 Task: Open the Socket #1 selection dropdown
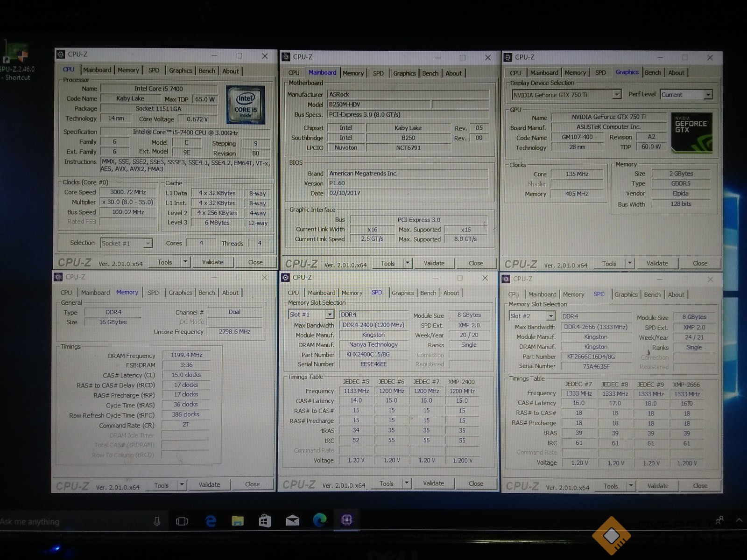point(148,243)
